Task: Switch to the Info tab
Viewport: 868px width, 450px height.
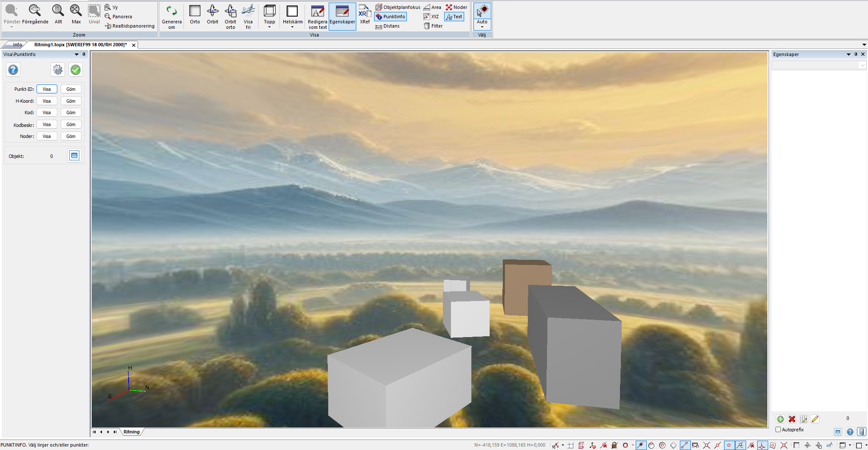Action: click(17, 45)
